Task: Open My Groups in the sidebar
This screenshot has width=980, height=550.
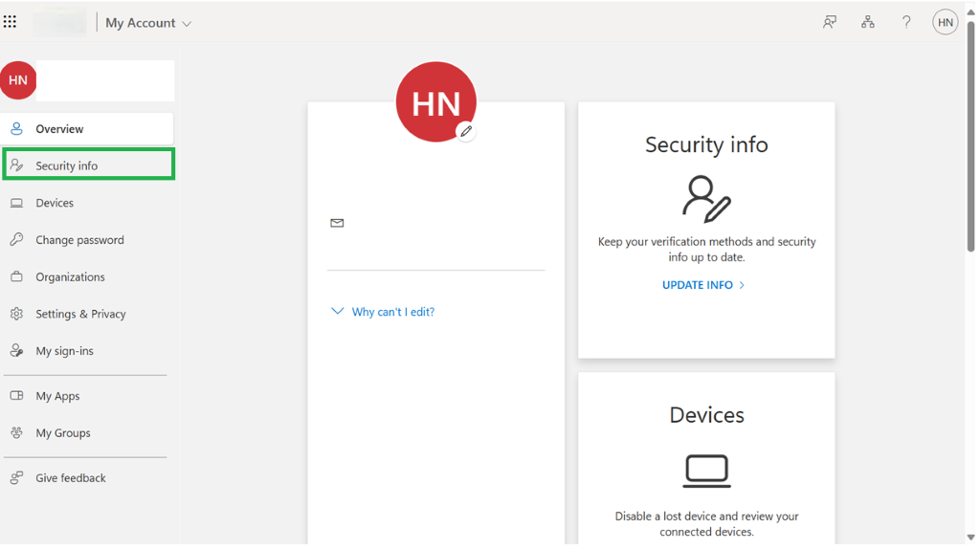Action: (87, 432)
